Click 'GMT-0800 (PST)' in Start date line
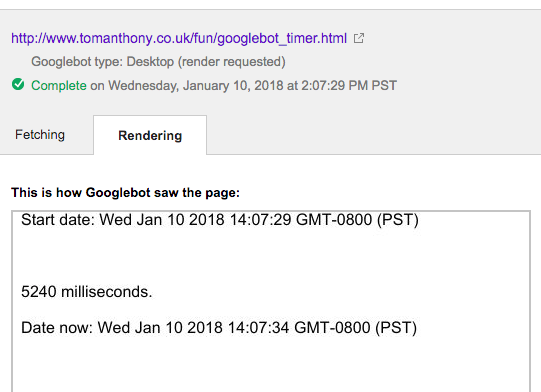The image size is (541, 392). [x=357, y=220]
